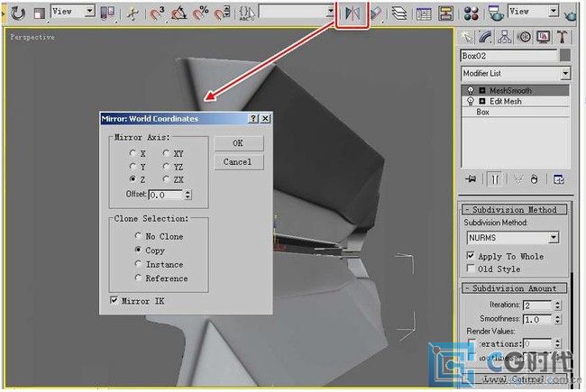Switch to the Hierarchy panel tab
The width and height of the screenshot is (586, 392).
[505, 37]
